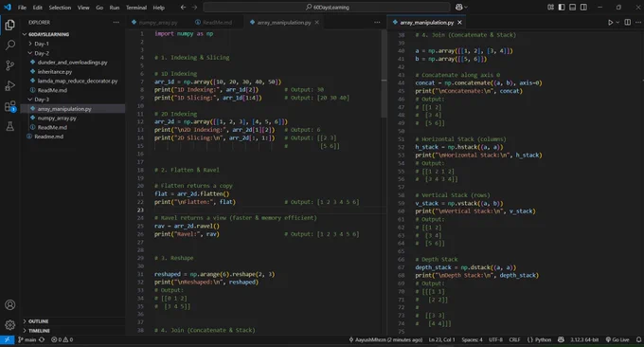Image resolution: width=644 pixels, height=347 pixels.
Task: Change indentation via Spaces: 4
Action: [x=472, y=339]
